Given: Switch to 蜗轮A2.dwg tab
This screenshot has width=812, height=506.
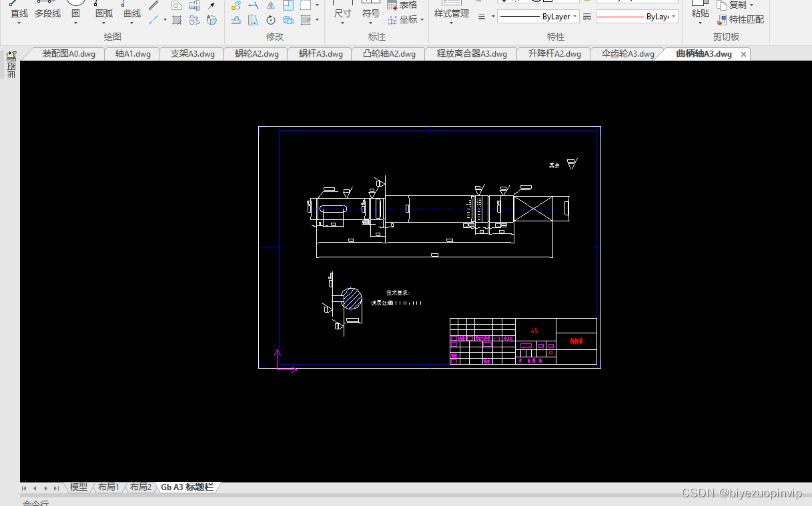Looking at the screenshot, I should (257, 54).
